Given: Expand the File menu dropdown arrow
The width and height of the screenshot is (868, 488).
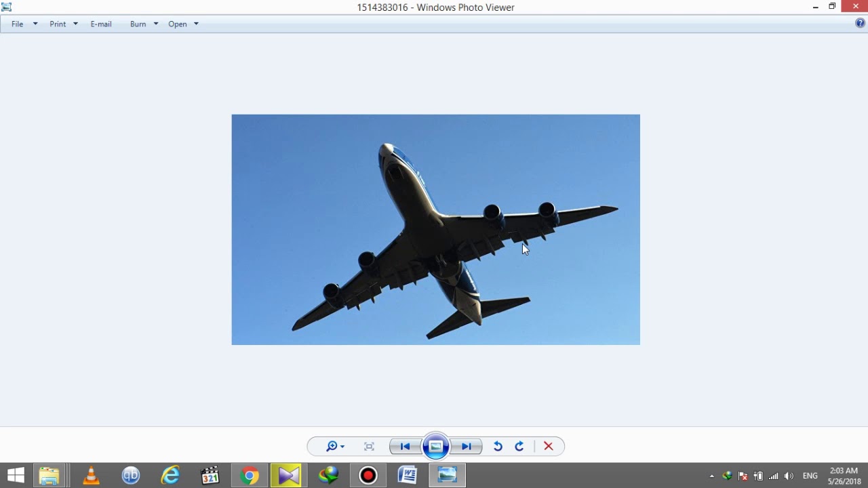Looking at the screenshot, I should [35, 24].
